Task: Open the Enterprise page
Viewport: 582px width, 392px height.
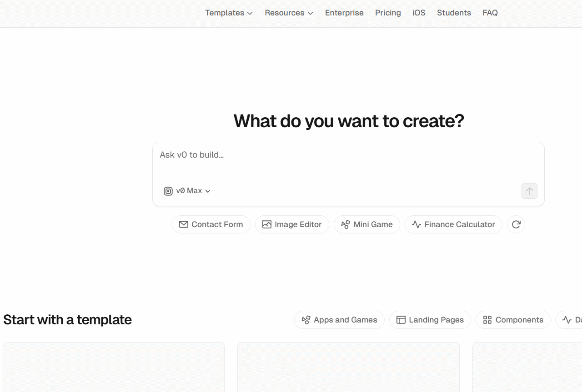Action: 344,13
